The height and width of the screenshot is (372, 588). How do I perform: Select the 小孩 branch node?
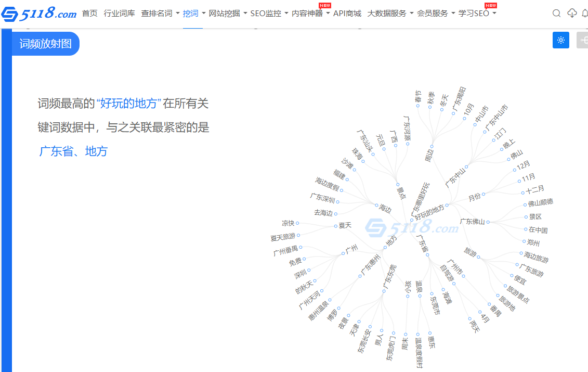tap(408, 286)
